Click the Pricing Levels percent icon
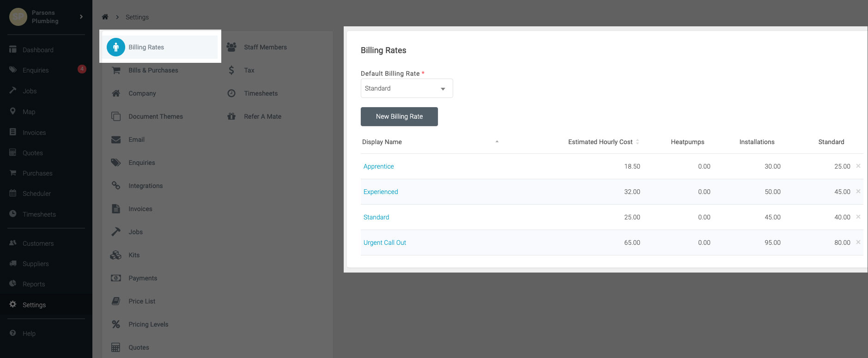This screenshot has width=868, height=358. tap(116, 324)
